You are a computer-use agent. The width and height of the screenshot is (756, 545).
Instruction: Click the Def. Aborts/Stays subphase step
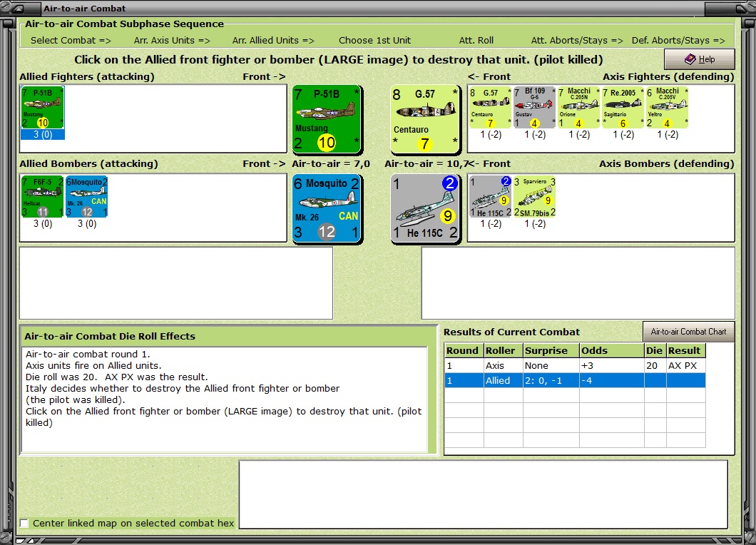678,41
